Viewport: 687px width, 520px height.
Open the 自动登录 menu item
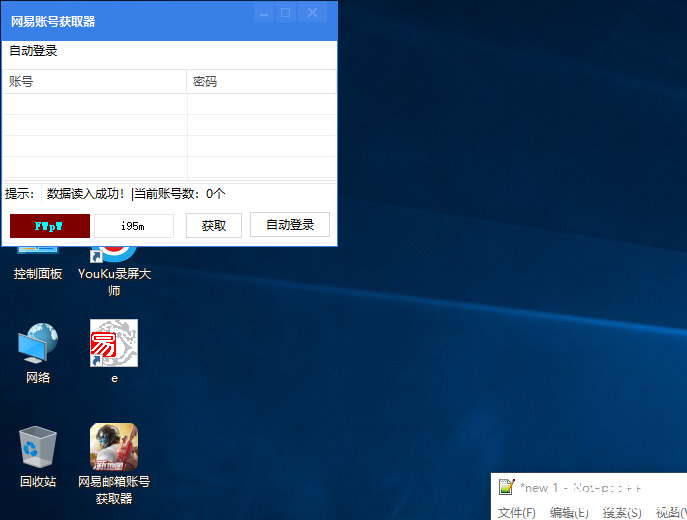(33, 51)
